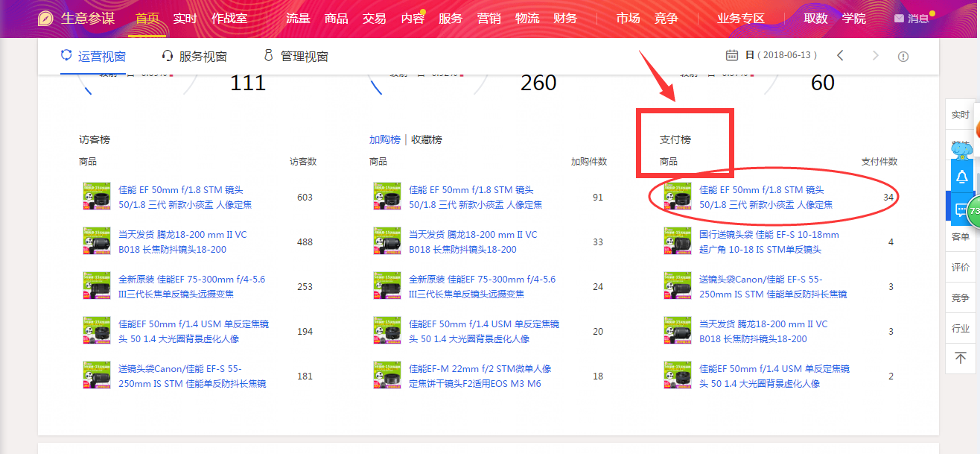Select the 收藏榜 tab
The height and width of the screenshot is (454, 980).
pyautogui.click(x=427, y=139)
